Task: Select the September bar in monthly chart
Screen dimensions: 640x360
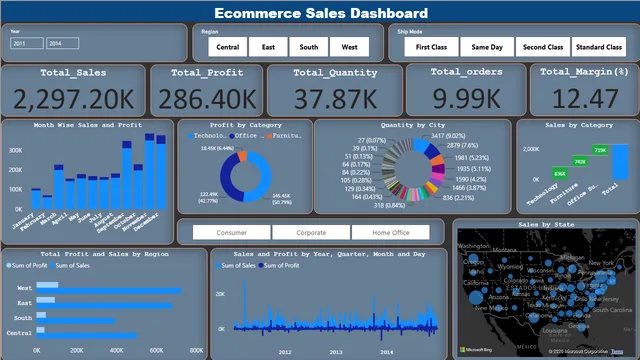Action: (127, 175)
